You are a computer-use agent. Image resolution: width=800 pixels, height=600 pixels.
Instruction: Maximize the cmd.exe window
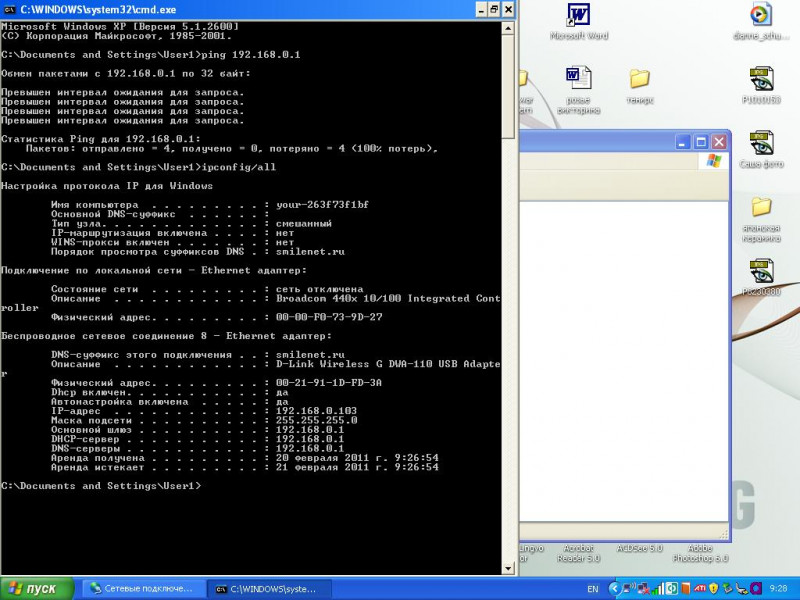click(x=494, y=9)
